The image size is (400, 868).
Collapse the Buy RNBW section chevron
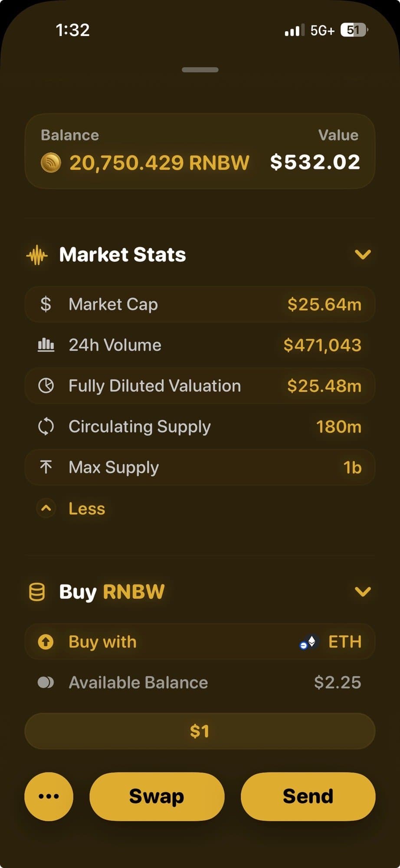[363, 592]
